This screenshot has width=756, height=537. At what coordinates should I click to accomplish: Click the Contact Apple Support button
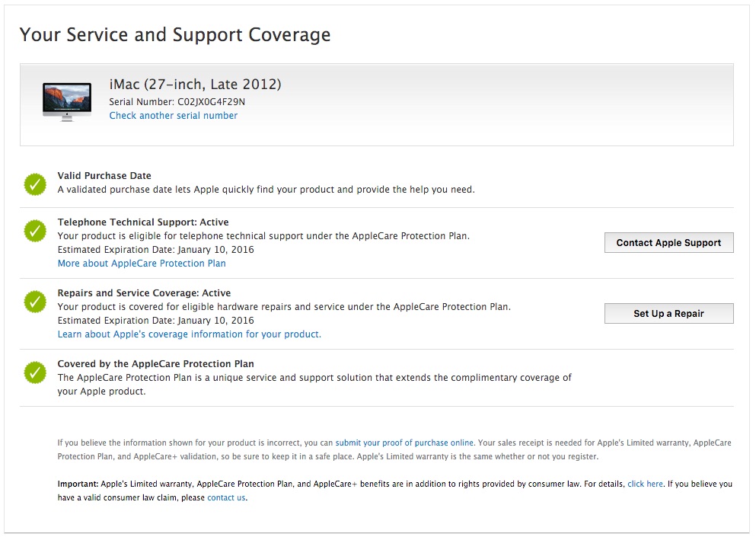[668, 243]
